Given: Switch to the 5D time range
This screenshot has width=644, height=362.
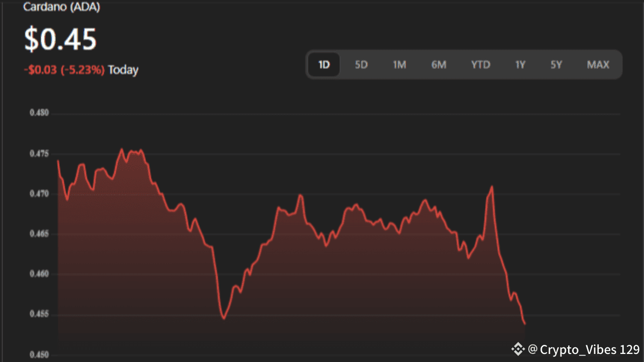Looking at the screenshot, I should [x=361, y=64].
